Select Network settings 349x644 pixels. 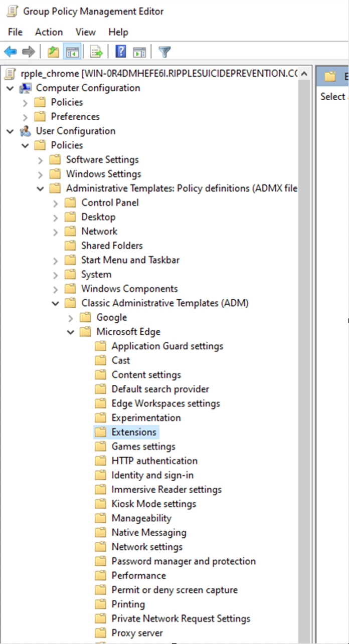147,547
